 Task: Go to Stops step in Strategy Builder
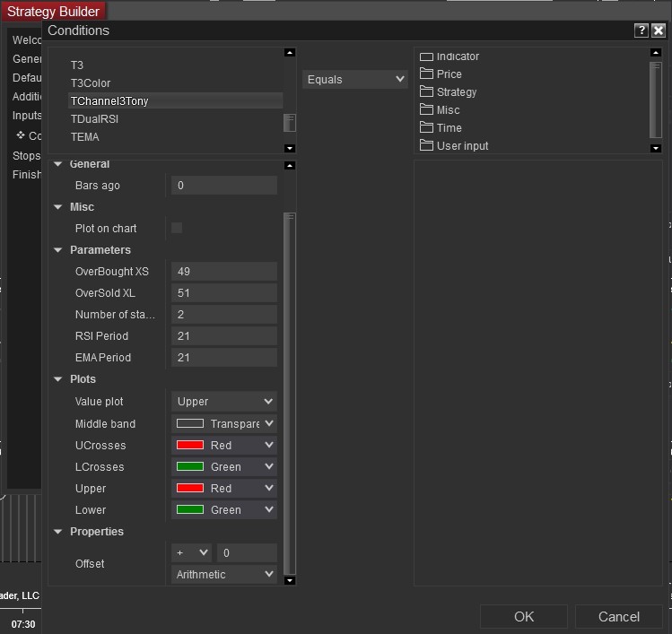27,156
